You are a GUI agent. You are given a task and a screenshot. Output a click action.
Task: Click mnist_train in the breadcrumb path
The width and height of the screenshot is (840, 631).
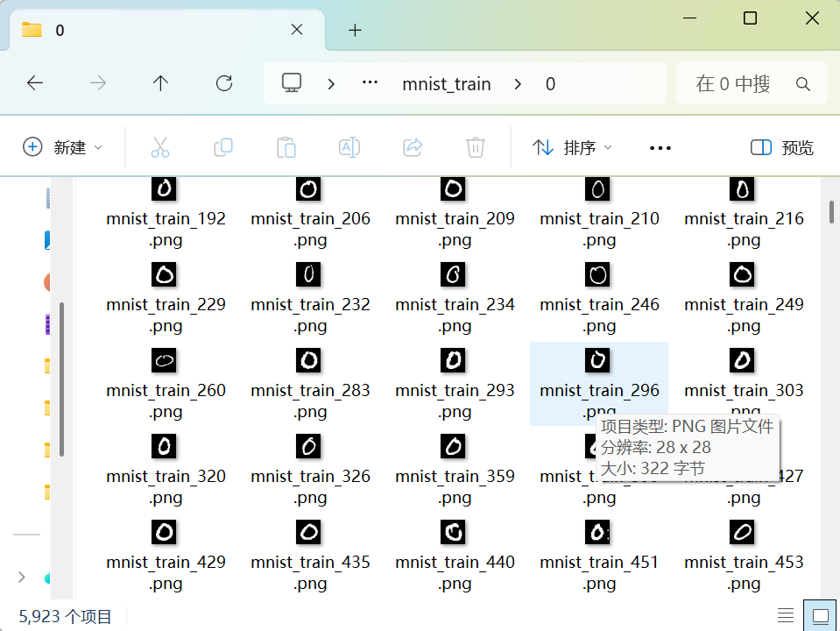click(x=446, y=84)
